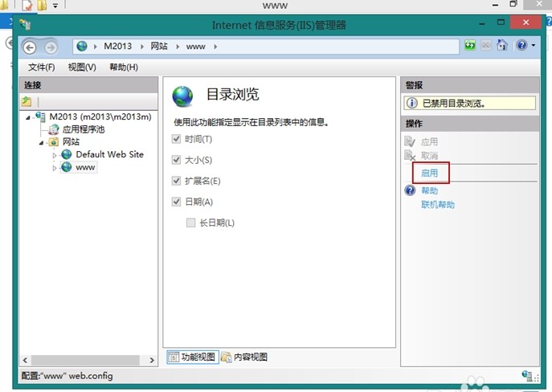Toggle the 大小(S) checkbox

click(176, 160)
